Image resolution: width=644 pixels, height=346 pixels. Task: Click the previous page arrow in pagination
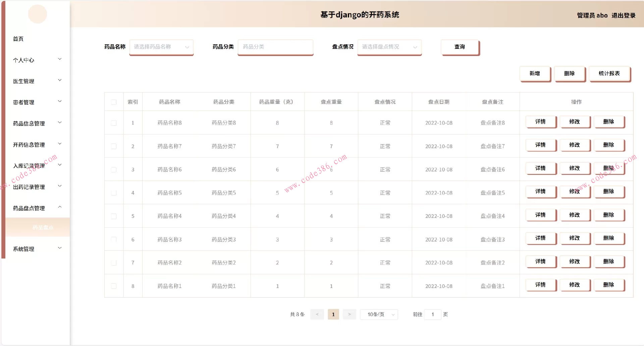(317, 314)
